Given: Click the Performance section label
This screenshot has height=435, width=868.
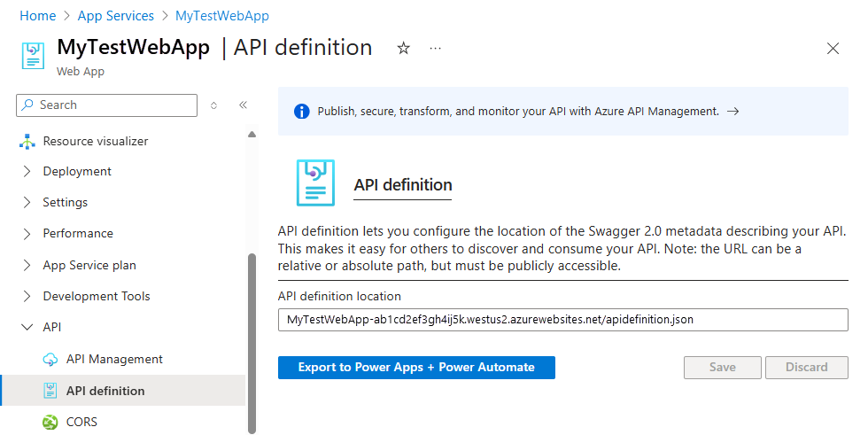Looking at the screenshot, I should click(78, 234).
